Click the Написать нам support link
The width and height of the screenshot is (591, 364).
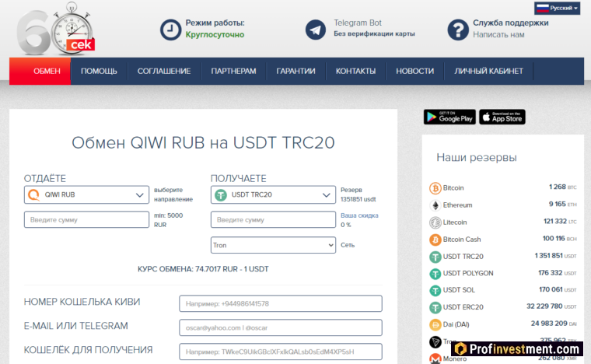(498, 34)
